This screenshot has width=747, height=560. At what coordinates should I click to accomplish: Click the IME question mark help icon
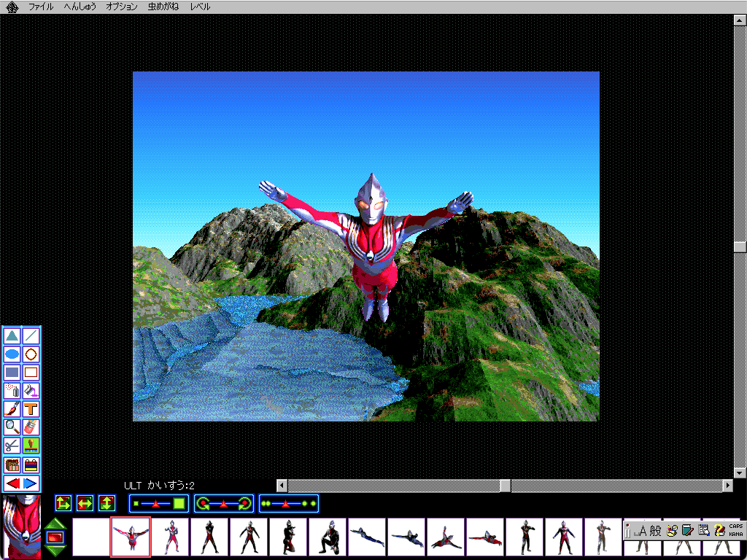pos(719,531)
